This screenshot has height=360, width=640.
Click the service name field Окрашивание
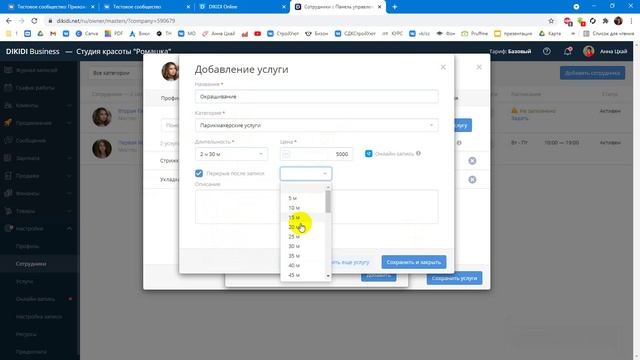coord(316,97)
